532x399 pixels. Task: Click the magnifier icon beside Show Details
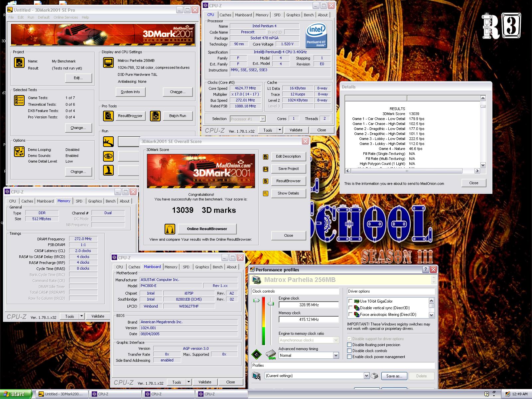pos(266,194)
